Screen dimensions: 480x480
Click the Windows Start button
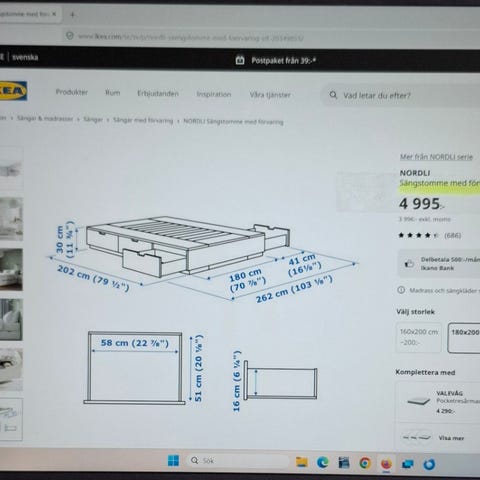click(173, 461)
